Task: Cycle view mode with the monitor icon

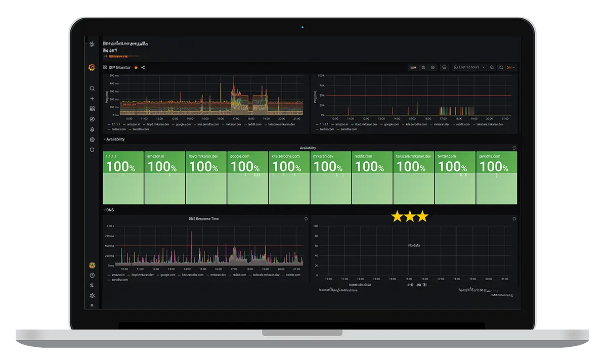Action: (445, 67)
